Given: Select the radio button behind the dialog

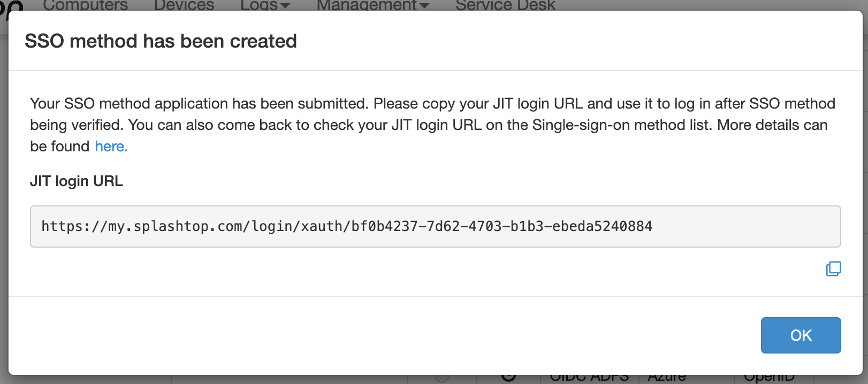Looking at the screenshot, I should [x=442, y=379].
